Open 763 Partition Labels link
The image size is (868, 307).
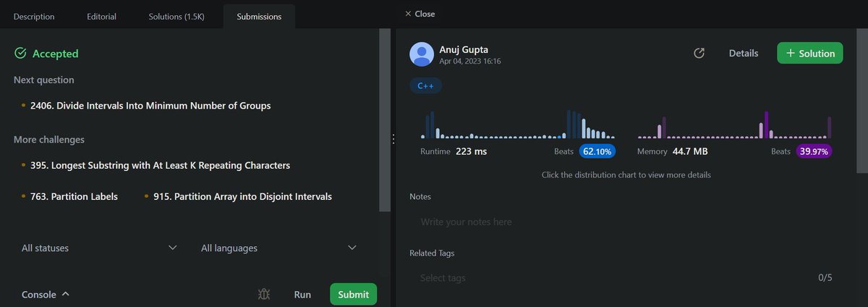74,196
